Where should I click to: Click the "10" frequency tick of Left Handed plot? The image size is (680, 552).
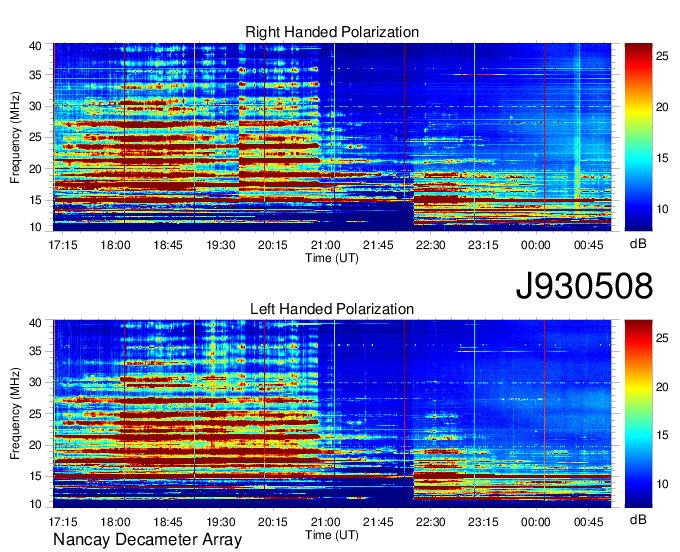pos(35,504)
